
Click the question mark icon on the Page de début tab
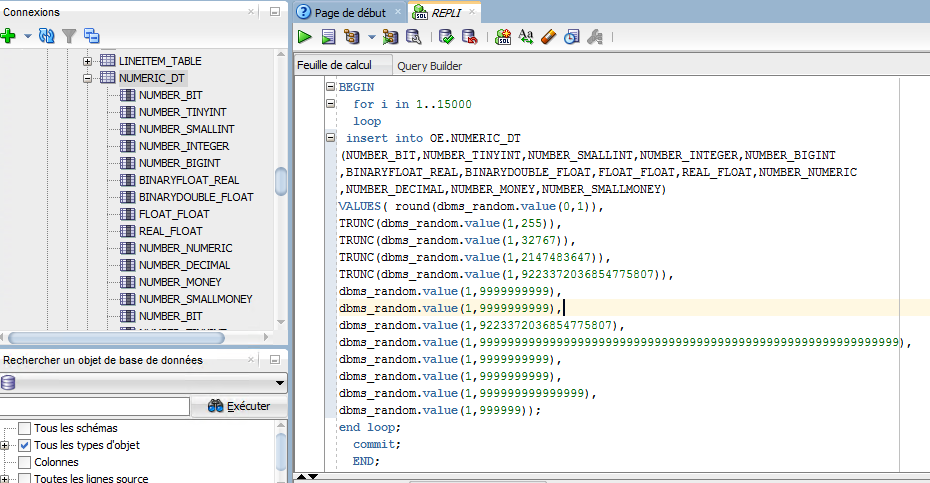[x=304, y=12]
